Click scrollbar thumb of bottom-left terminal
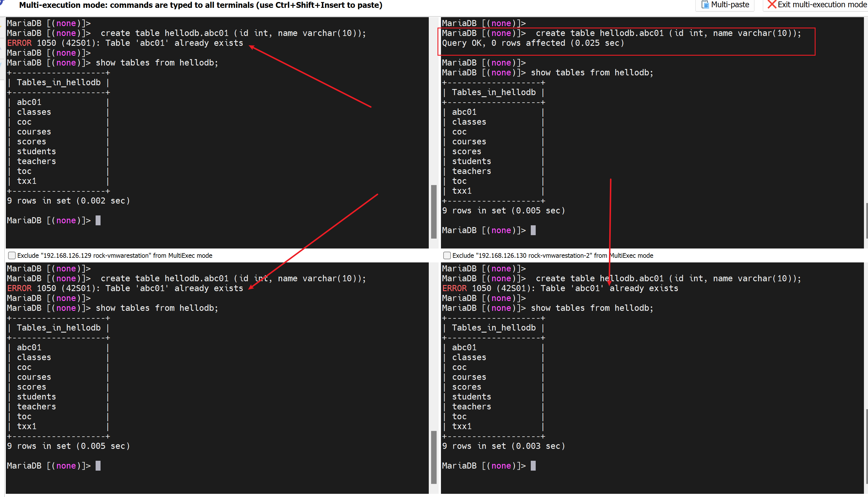Viewport: 868px width, 497px height. (434, 457)
